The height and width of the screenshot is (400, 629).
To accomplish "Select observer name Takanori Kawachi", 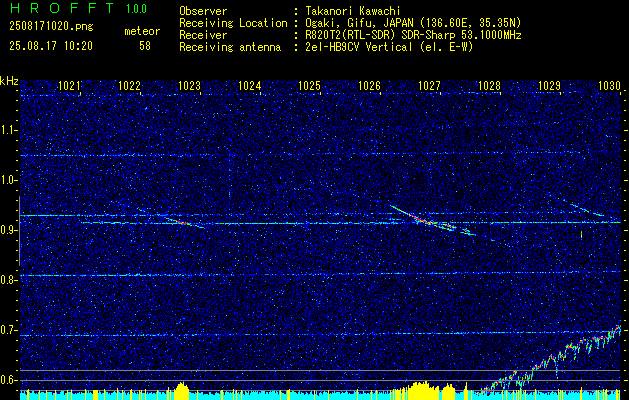I will pos(353,11).
